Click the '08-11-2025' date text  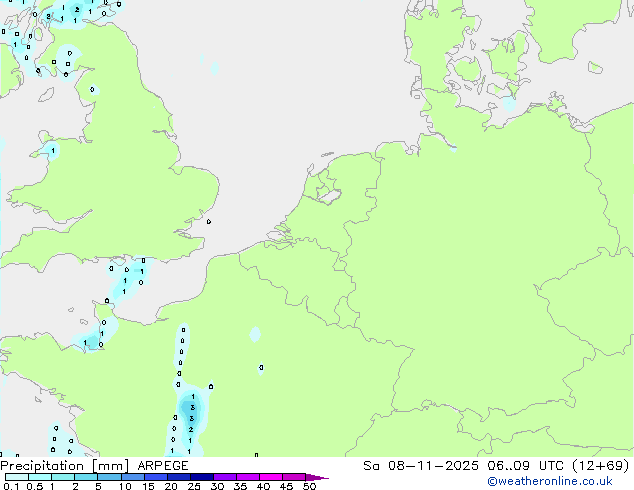[433, 466]
